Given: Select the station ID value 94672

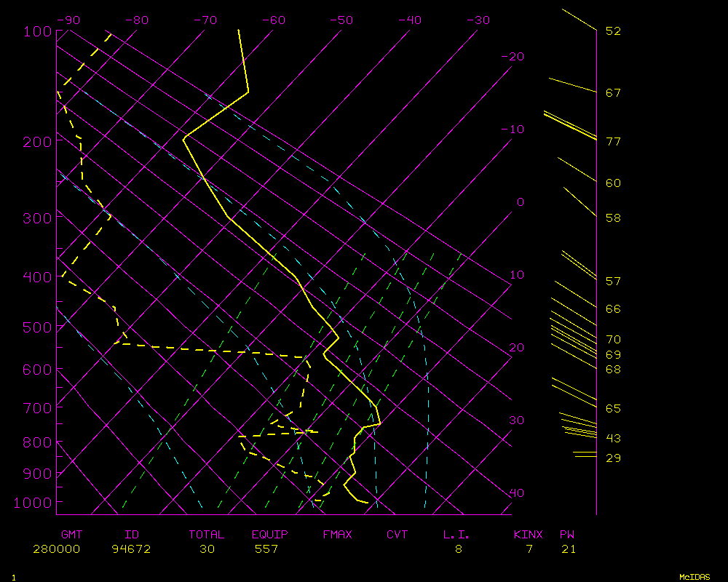Looking at the screenshot, I should tap(131, 549).
